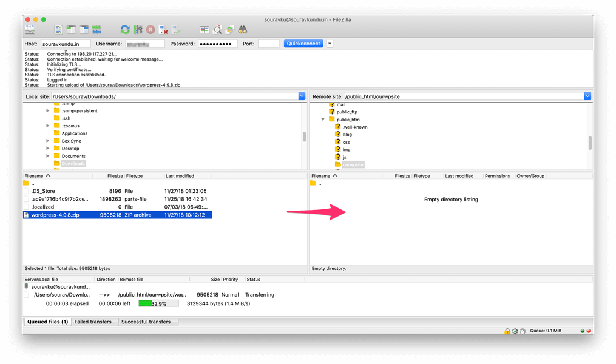Sort remote list by Permissions header

click(x=498, y=176)
